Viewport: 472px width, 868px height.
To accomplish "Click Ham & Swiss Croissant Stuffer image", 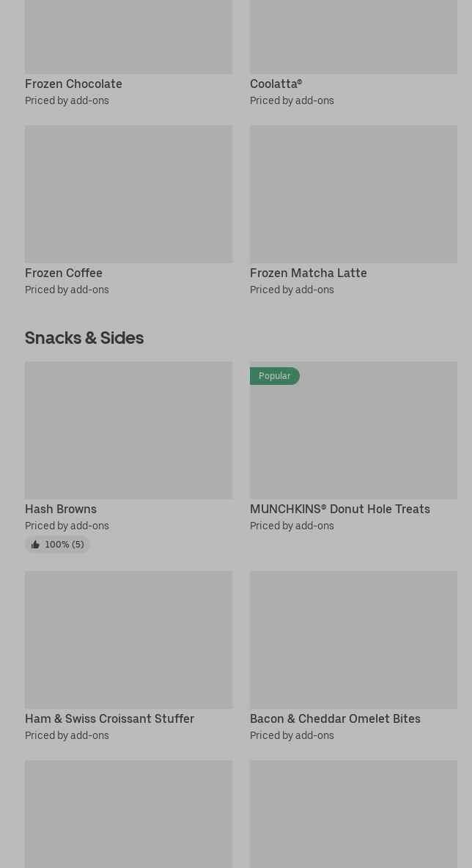I will tap(128, 640).
